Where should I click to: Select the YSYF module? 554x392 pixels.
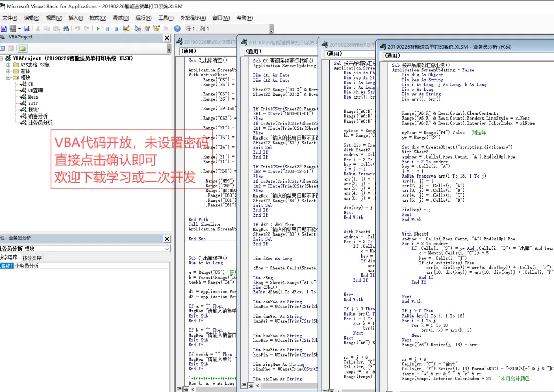[x=33, y=103]
